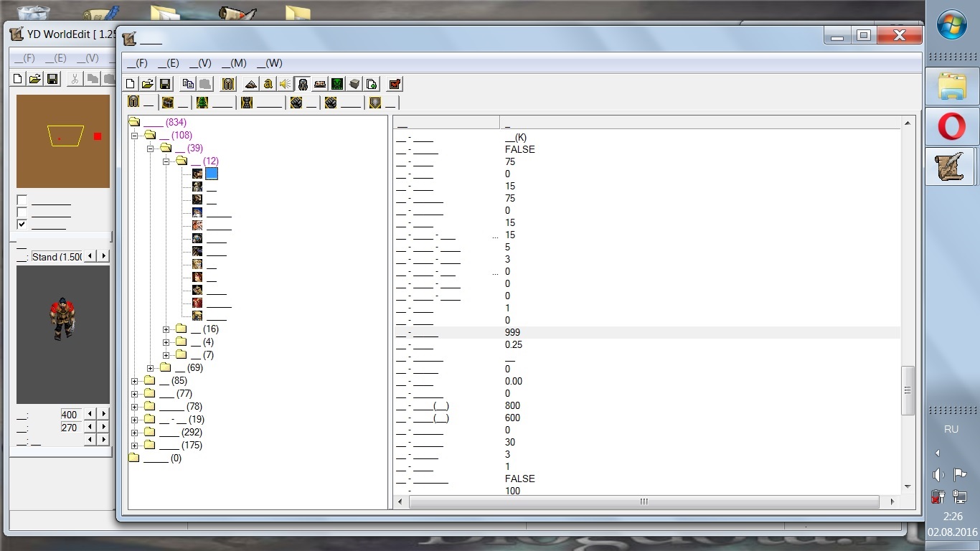Select the property row with value 999
Screen dimensions: 980x551
tap(646, 332)
